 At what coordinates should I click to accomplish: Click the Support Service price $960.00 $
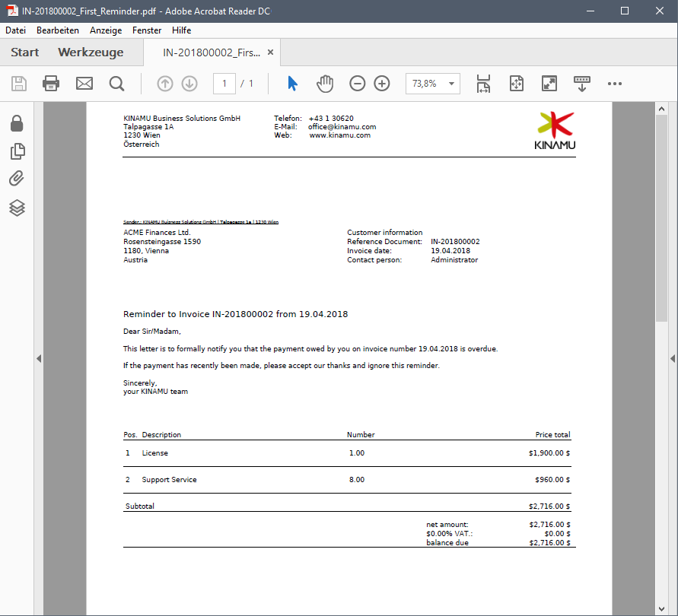(x=552, y=480)
